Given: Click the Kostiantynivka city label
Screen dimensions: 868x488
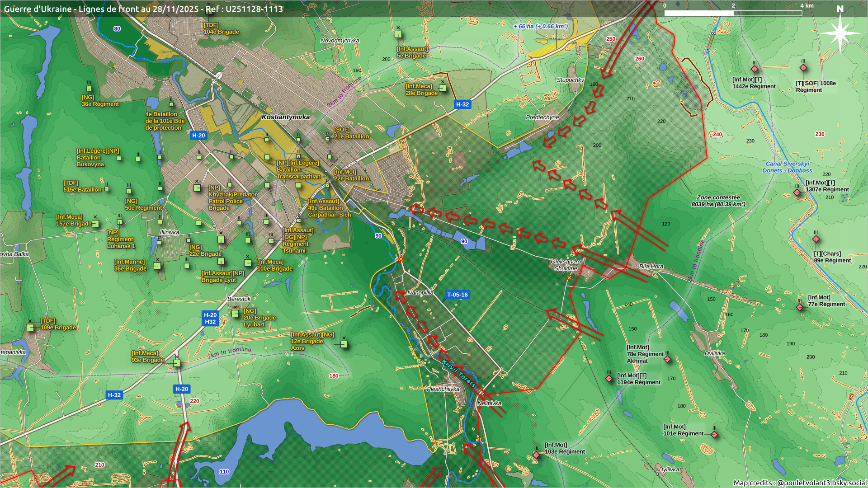Looking at the screenshot, I should (286, 117).
